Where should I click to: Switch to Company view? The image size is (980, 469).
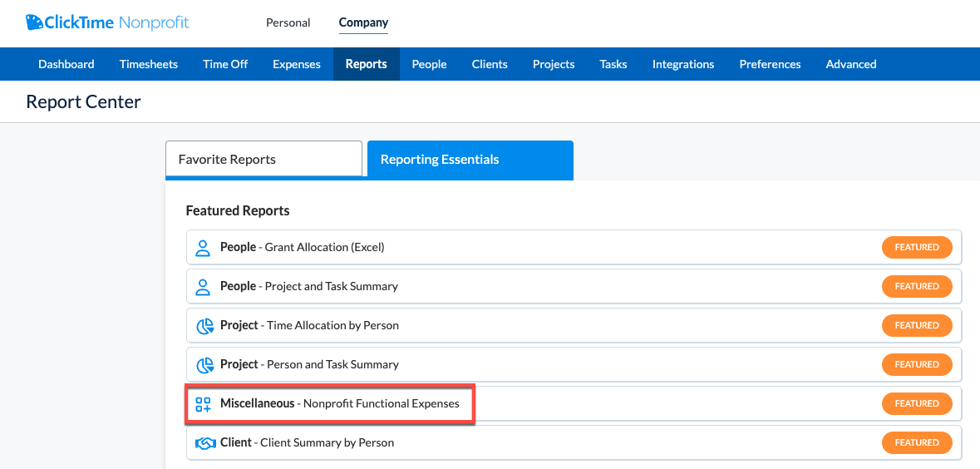click(x=364, y=22)
